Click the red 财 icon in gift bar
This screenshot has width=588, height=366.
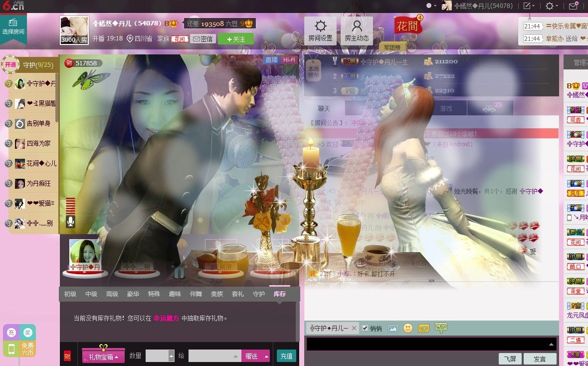tap(67, 356)
